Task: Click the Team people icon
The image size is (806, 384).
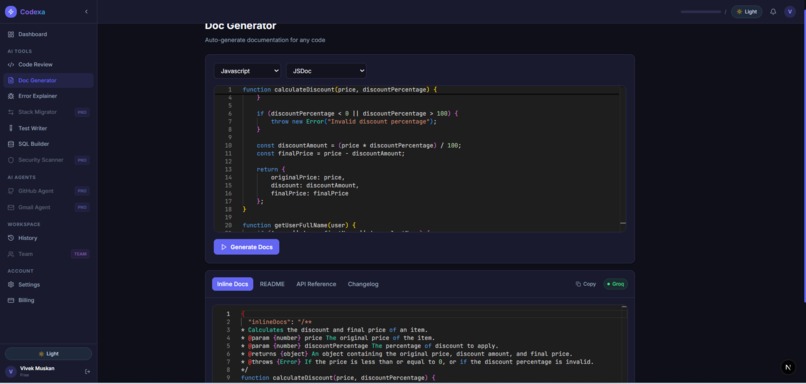Action: (x=11, y=254)
